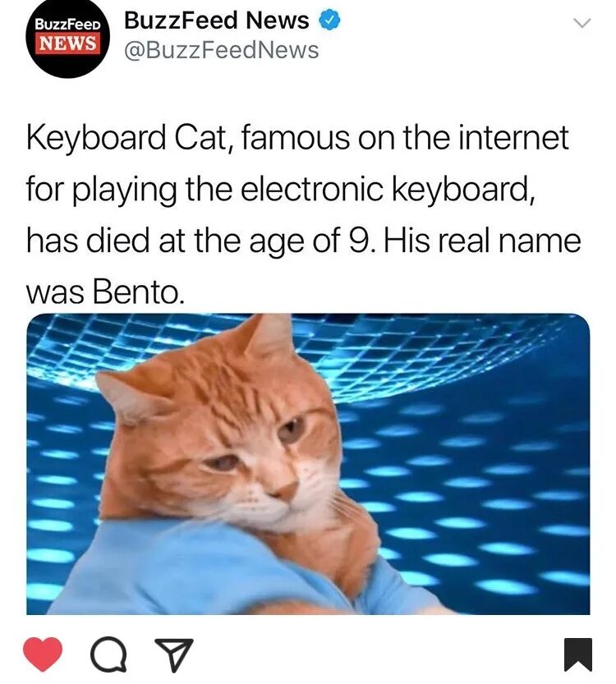
Task: Open the Keyboard Cat image
Action: point(308,464)
